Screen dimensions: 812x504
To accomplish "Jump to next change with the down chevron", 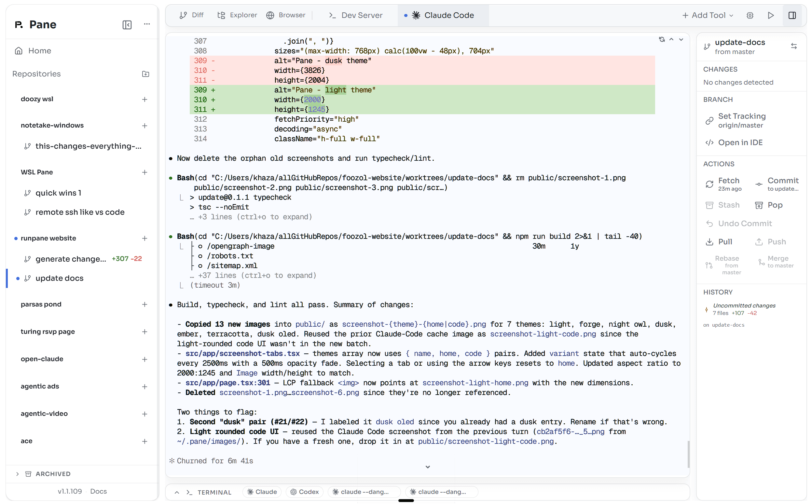I will (x=681, y=39).
